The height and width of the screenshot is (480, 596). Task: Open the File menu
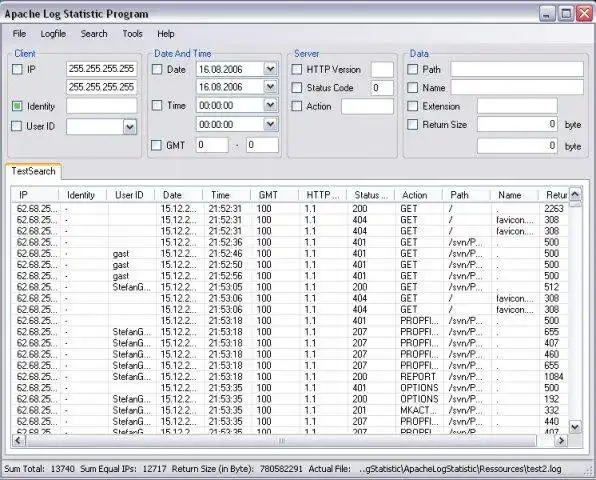[x=19, y=34]
